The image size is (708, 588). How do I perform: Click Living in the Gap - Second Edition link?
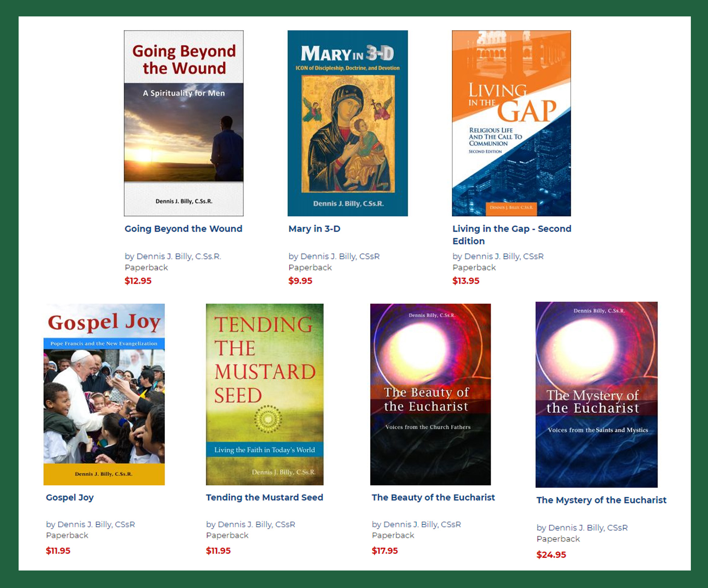[x=512, y=235]
